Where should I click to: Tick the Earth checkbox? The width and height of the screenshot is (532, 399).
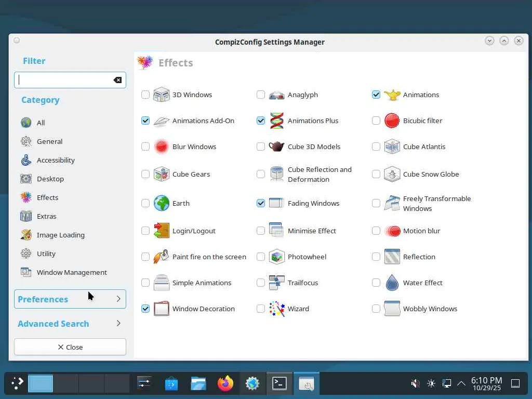145,203
